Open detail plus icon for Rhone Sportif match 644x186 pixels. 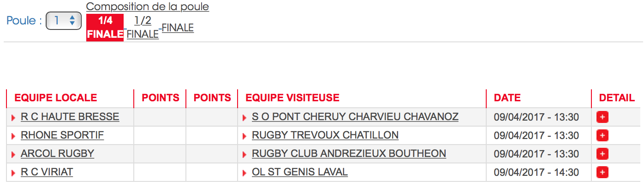602,135
